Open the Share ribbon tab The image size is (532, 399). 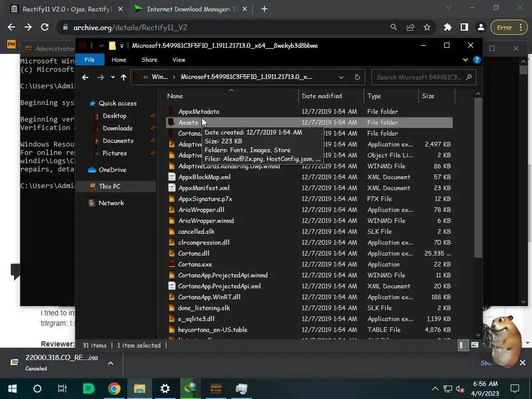[x=149, y=60]
